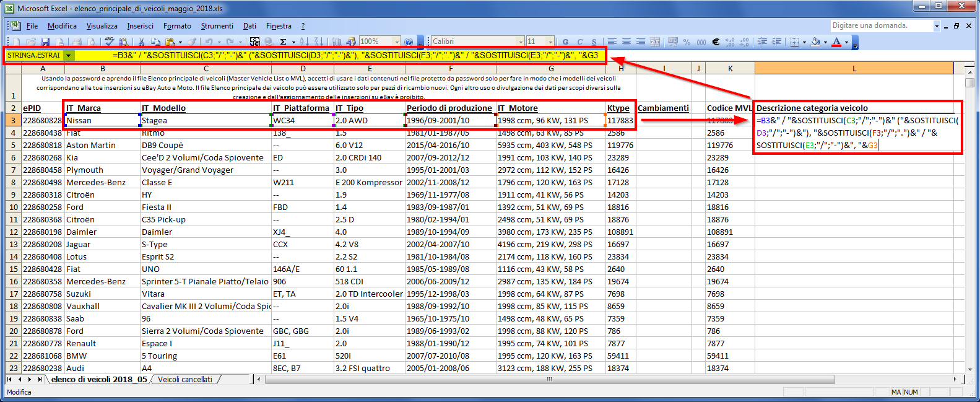Click decrease indent icon
980x402 pixels.
click(x=763, y=42)
